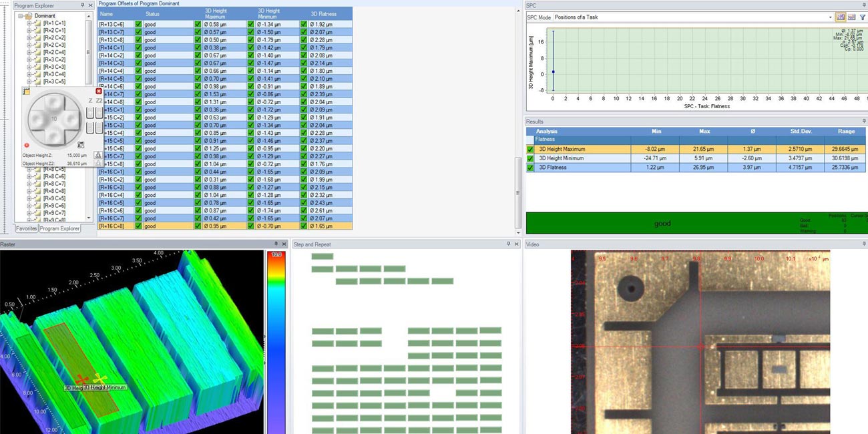The image size is (868, 434).
Task: Toggle checkbox for 3D Height Maximum result
Action: coord(531,149)
